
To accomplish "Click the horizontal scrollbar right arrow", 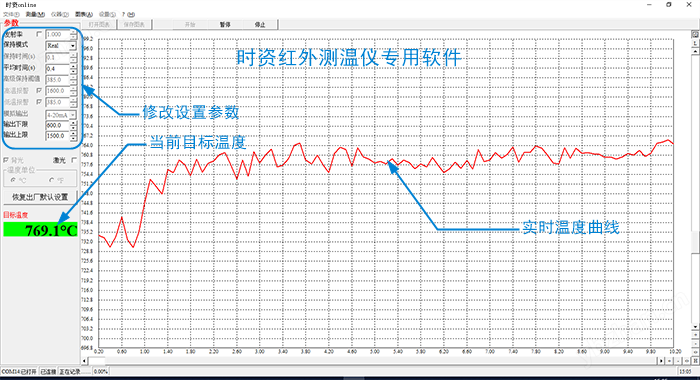I will (662, 360).
